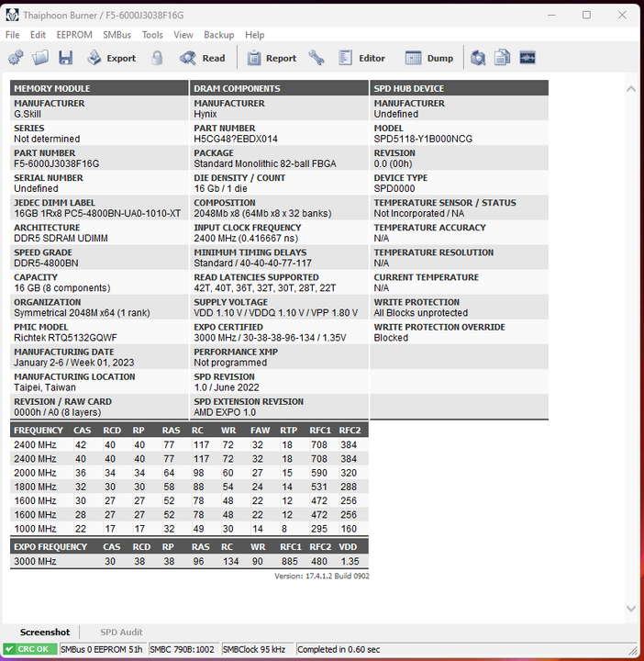
Task: Switch to the Screenshot tab
Action: pyautogui.click(x=45, y=632)
